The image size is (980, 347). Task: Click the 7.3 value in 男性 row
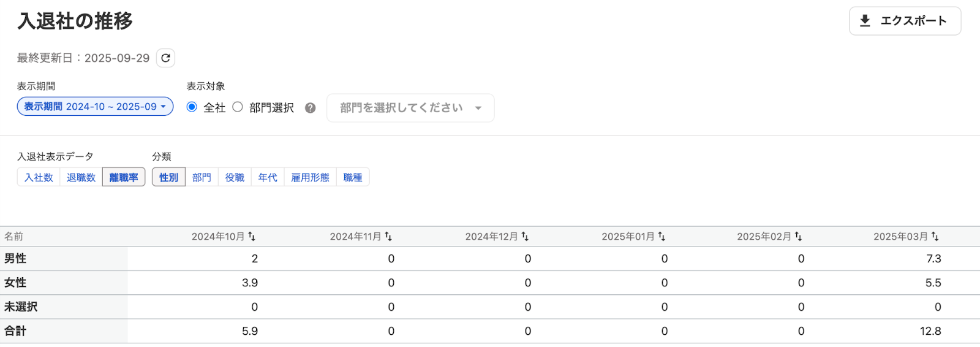point(933,259)
